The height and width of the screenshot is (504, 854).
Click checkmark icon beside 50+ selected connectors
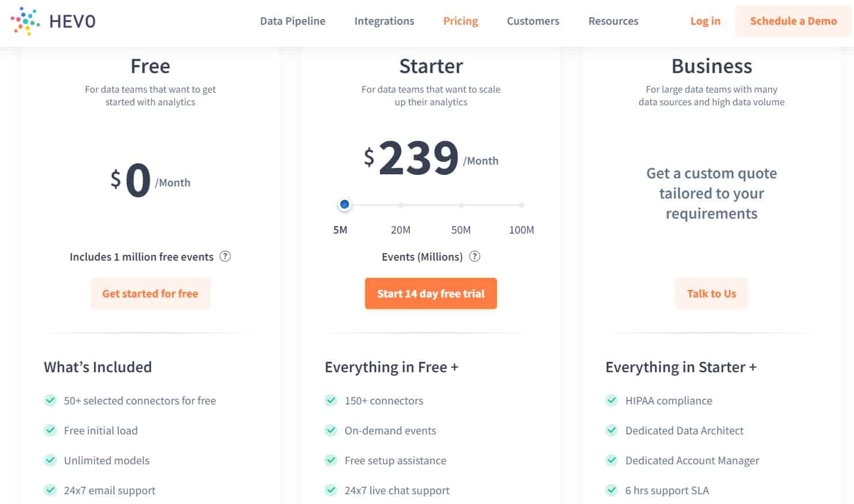(51, 400)
